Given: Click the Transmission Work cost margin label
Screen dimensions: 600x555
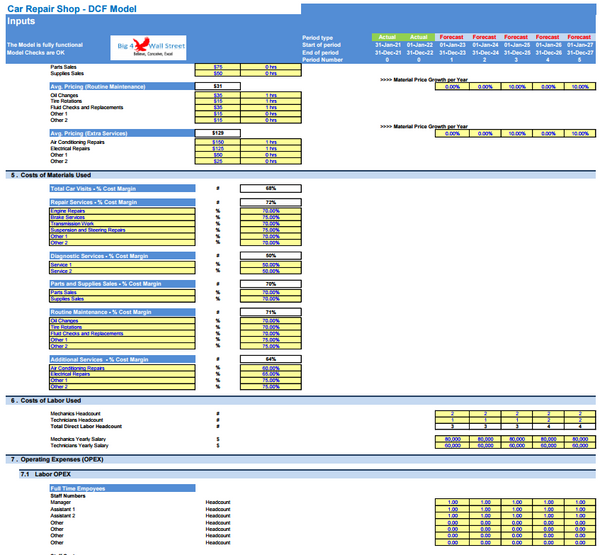Looking at the screenshot, I should click(74, 223).
